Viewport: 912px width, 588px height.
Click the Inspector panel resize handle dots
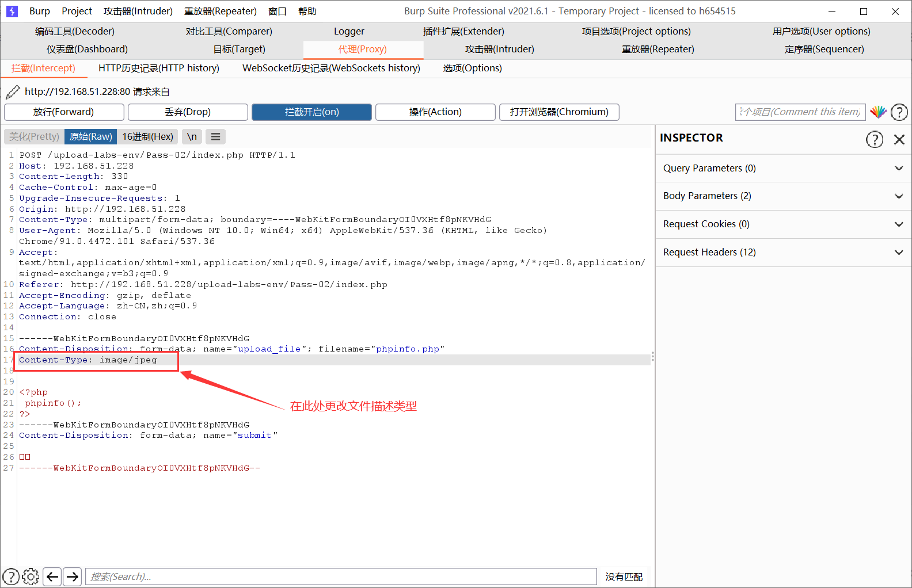coord(652,357)
